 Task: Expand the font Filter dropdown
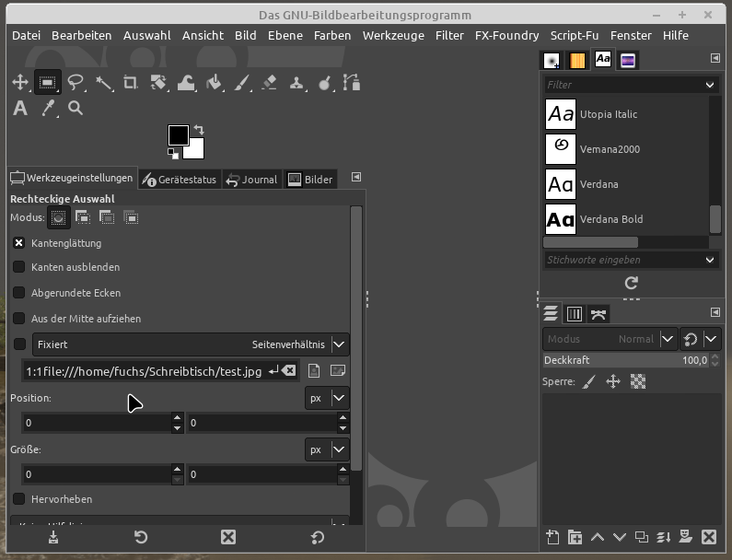pyautogui.click(x=710, y=85)
